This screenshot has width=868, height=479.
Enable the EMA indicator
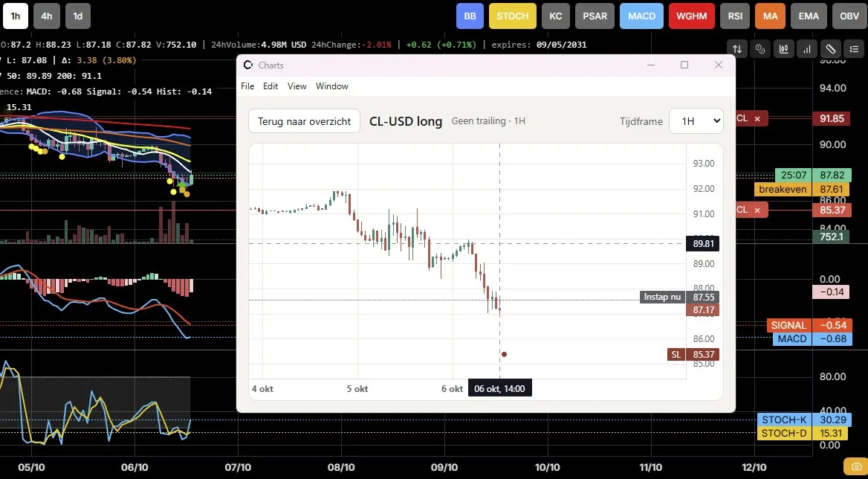tap(809, 16)
